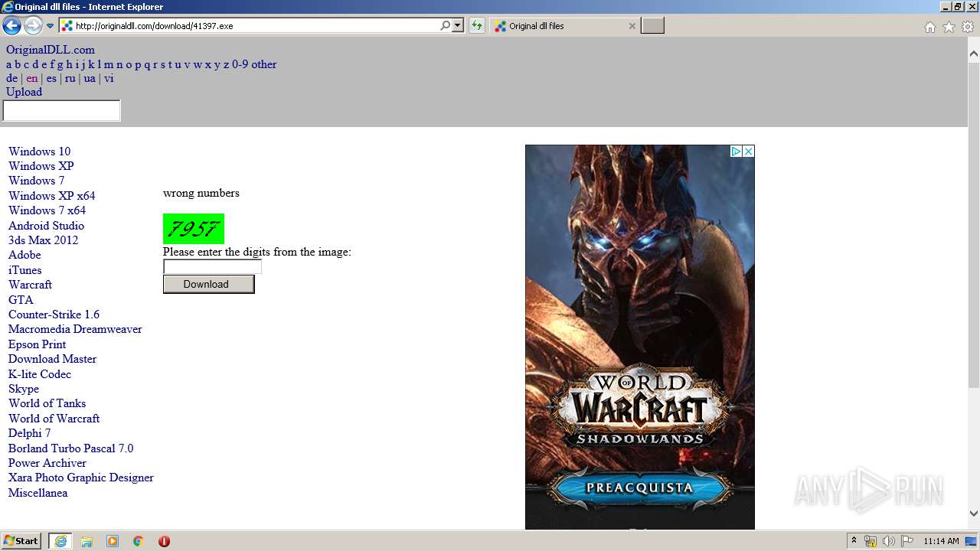Open the Counter-Strike 1.6 category
This screenshot has width=980, height=551.
click(x=54, y=315)
